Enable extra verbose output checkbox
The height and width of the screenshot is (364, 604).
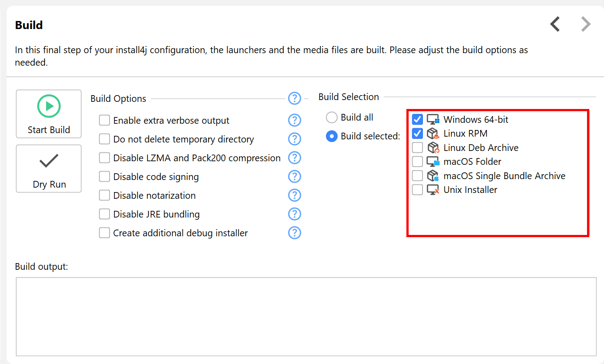click(105, 121)
